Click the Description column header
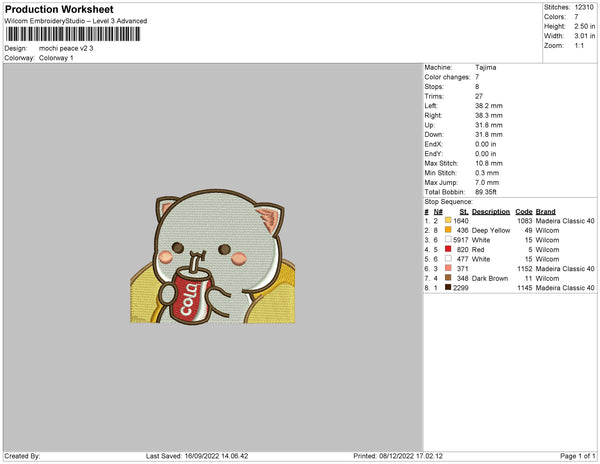600x464 pixels. click(x=491, y=212)
